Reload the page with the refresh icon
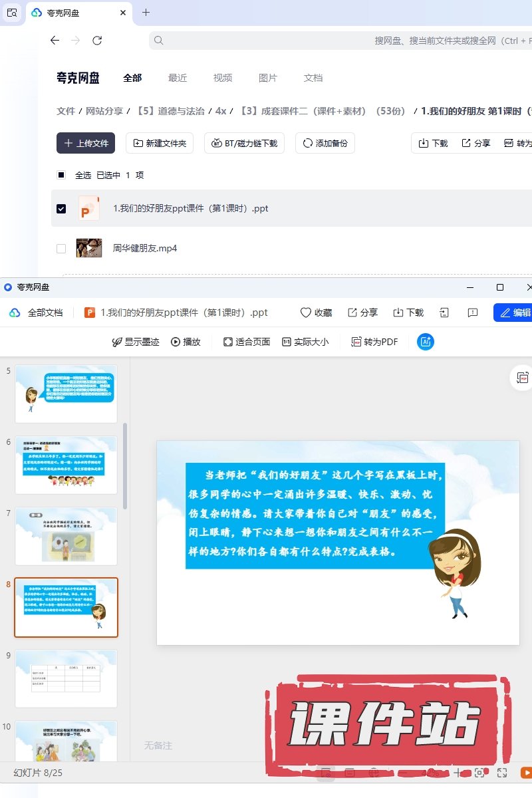Screen dimensions: 532x798 [x=97, y=41]
